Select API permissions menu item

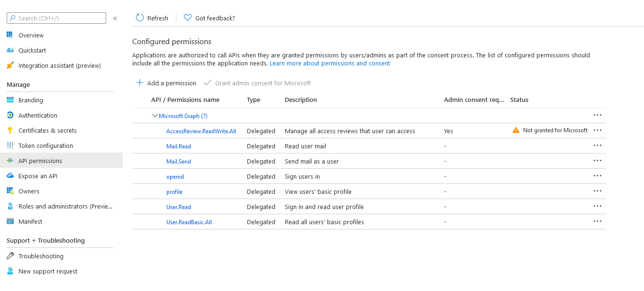click(x=40, y=161)
